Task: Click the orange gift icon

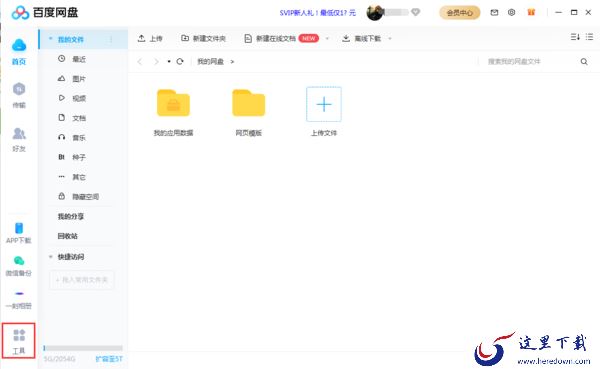Action: pyautogui.click(x=531, y=13)
